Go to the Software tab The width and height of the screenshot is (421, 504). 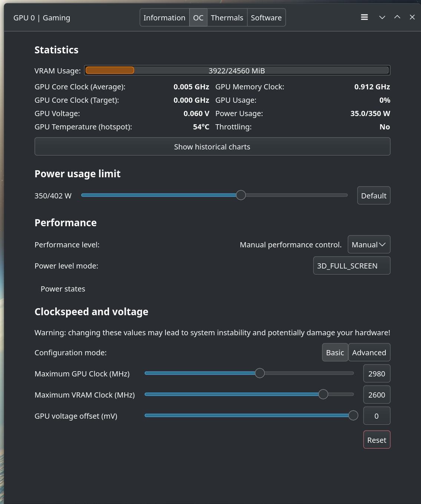[x=266, y=18]
